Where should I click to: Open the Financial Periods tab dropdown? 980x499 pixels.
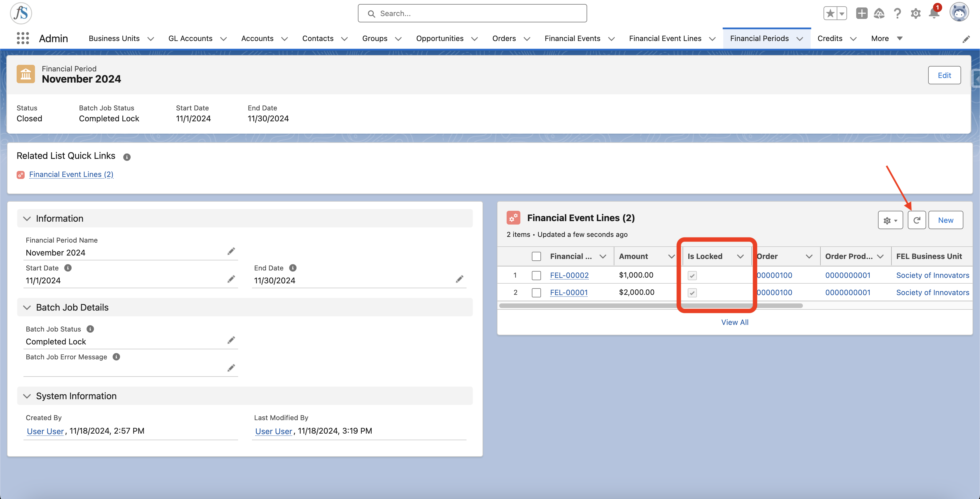pos(800,39)
